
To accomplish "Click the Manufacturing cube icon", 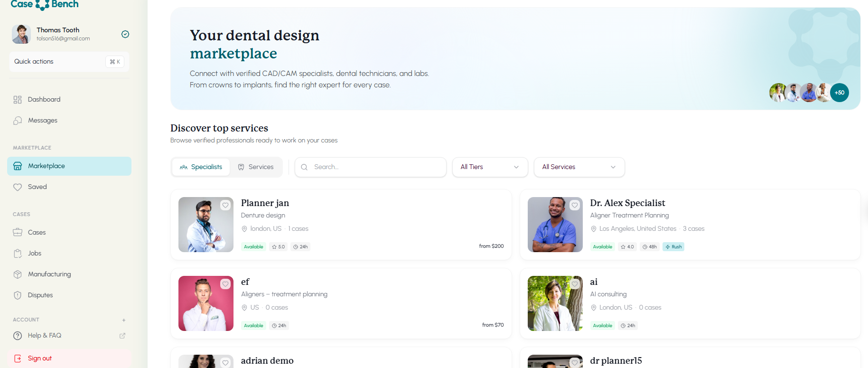I will (18, 274).
